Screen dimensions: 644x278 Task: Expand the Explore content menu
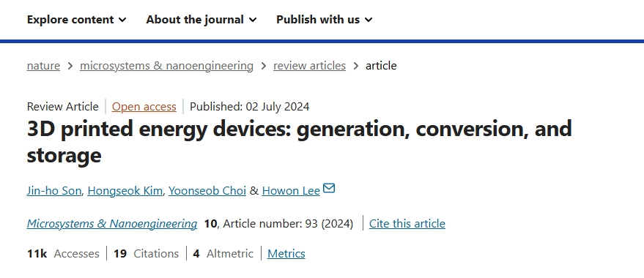(x=77, y=19)
